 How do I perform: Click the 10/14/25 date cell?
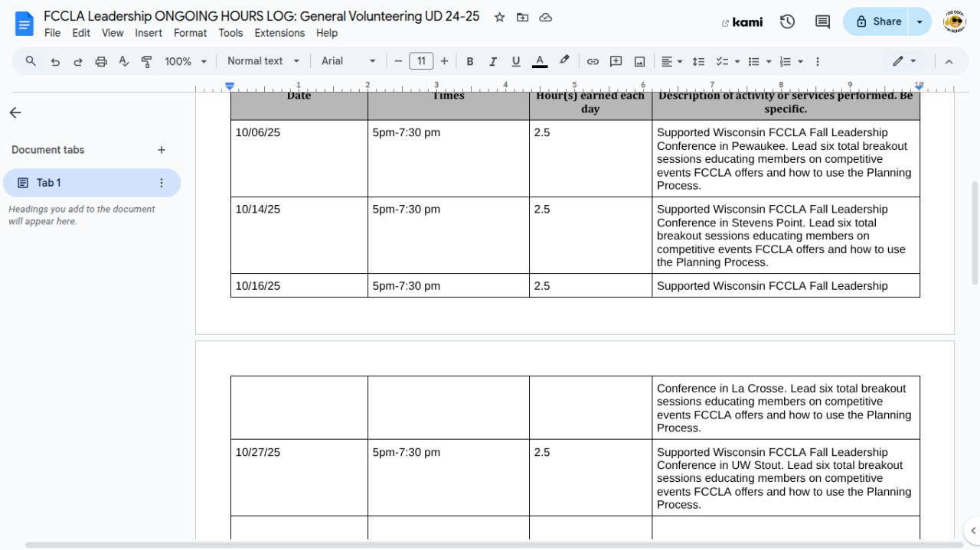click(299, 235)
